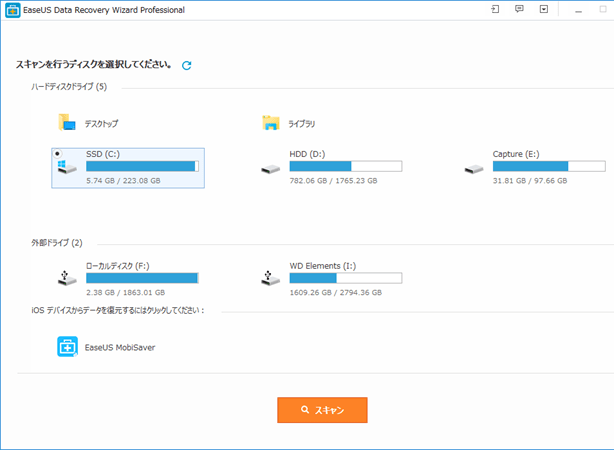
Task: Click the 1609.26 GB / 2794.36 GB text
Action: coord(336,293)
